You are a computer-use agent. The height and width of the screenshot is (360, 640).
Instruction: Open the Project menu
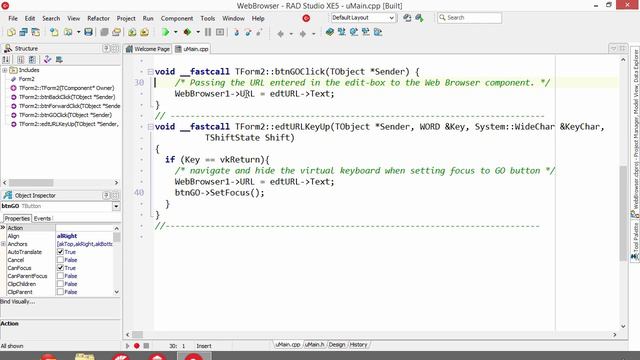(126, 18)
